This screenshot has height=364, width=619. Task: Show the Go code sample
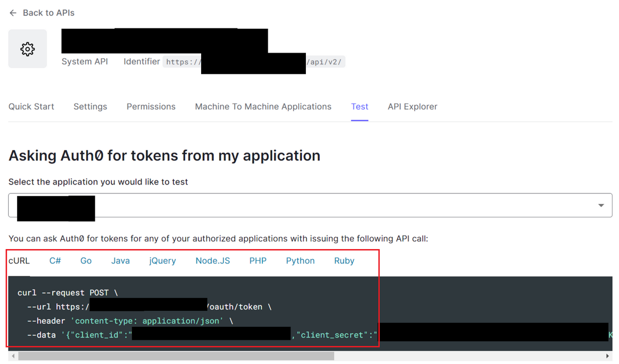(86, 261)
